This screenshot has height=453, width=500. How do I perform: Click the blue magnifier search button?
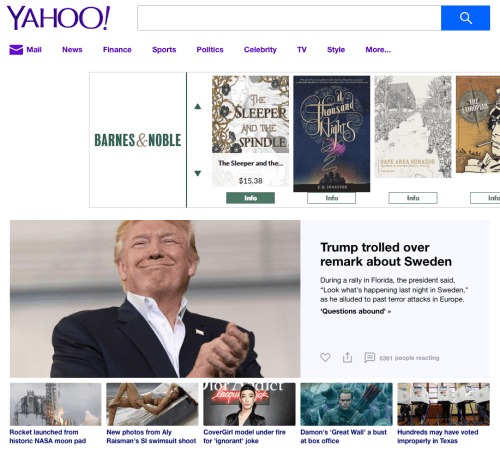pos(465,18)
